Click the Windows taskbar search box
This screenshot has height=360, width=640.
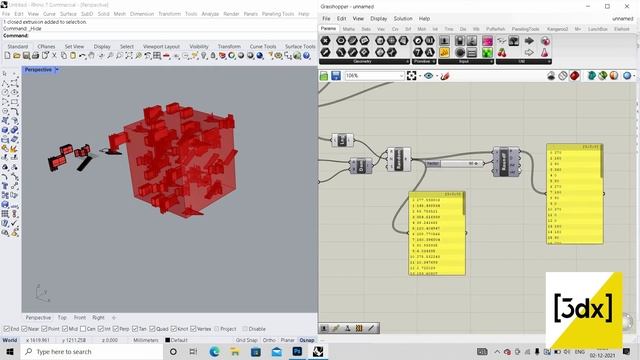tap(92, 351)
